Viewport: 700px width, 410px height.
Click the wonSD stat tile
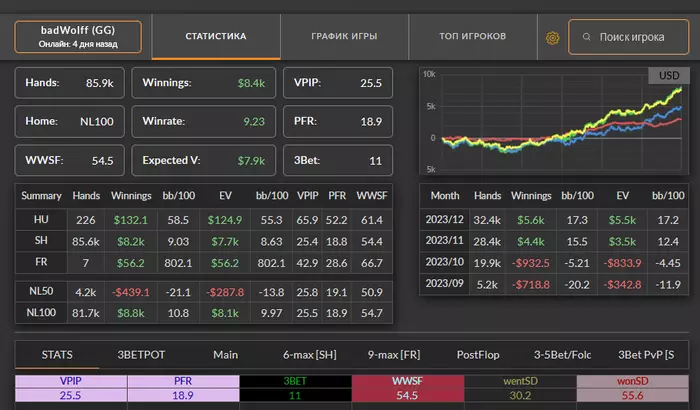pyautogui.click(x=633, y=388)
